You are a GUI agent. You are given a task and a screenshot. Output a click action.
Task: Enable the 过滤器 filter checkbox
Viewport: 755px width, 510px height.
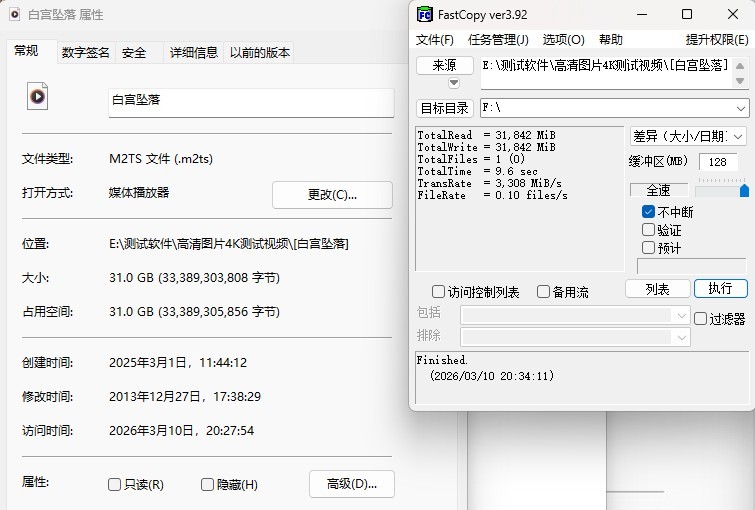coord(701,319)
